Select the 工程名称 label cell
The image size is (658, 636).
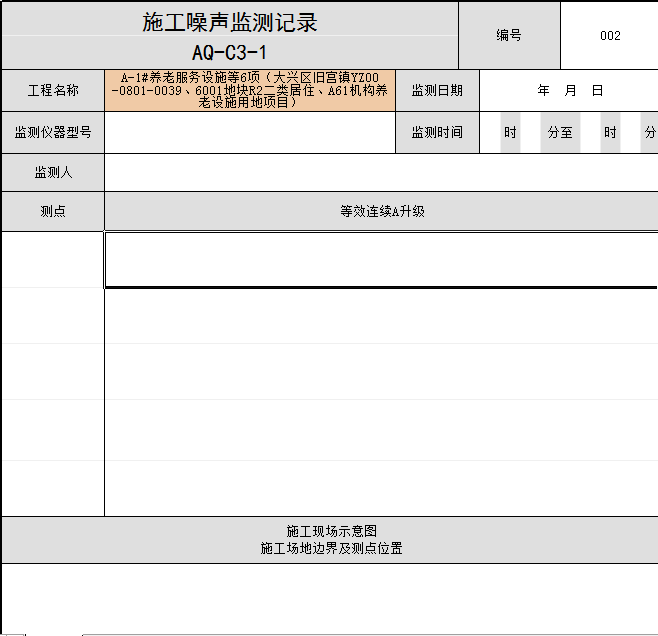(53, 90)
